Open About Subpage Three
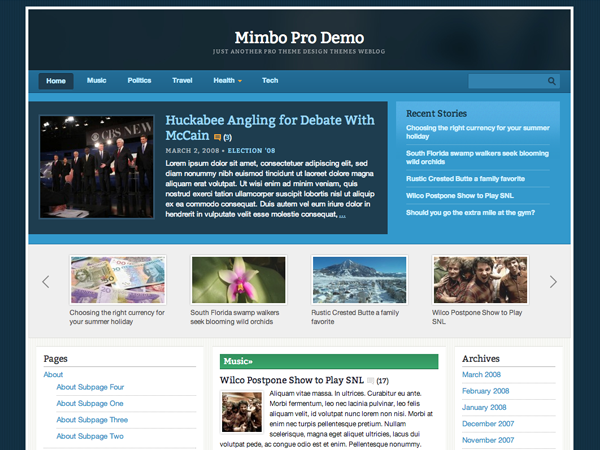The width and height of the screenshot is (600, 450). coord(92,420)
